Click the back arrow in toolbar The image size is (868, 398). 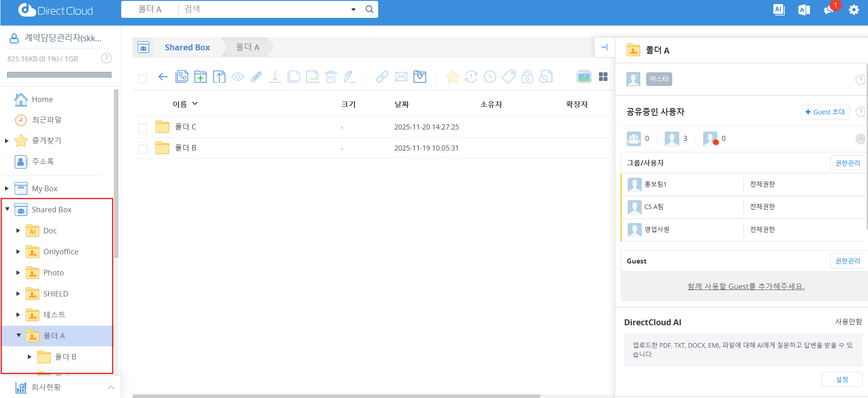click(163, 77)
